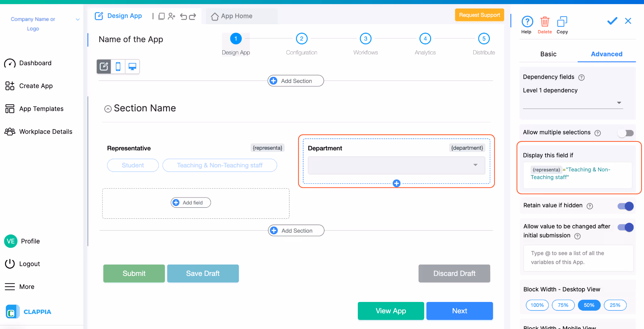
Task: Close the field settings panel
Action: click(x=628, y=21)
